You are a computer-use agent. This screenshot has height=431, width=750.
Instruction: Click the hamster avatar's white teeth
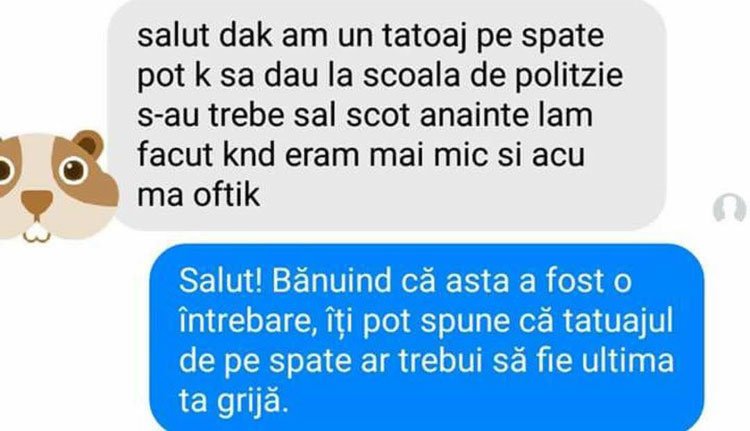tap(37, 232)
